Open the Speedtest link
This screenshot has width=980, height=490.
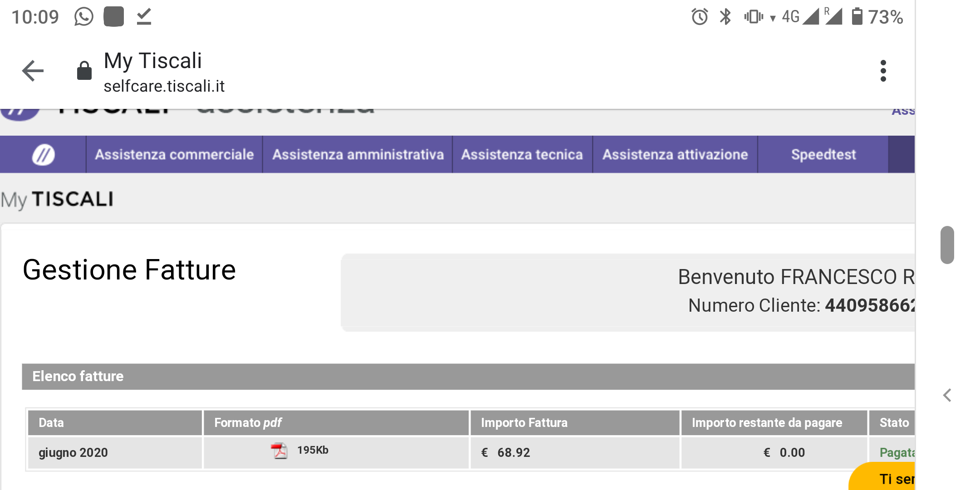(x=823, y=155)
